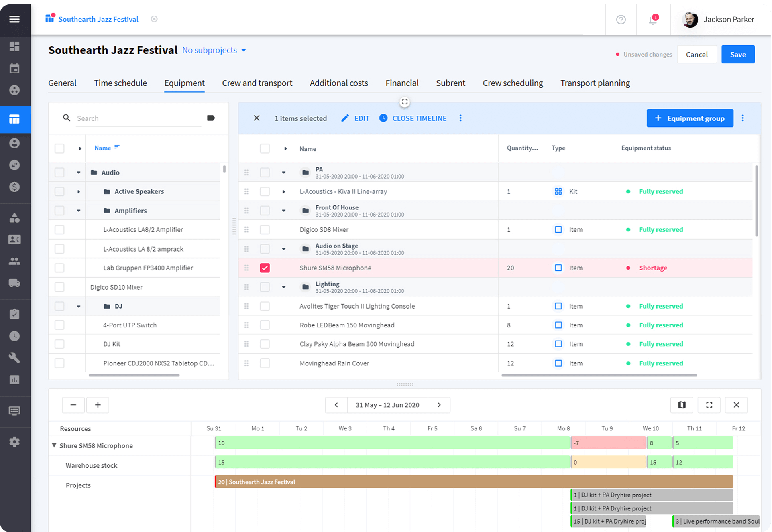
Task: Add a new Equipment group
Action: tap(690, 118)
